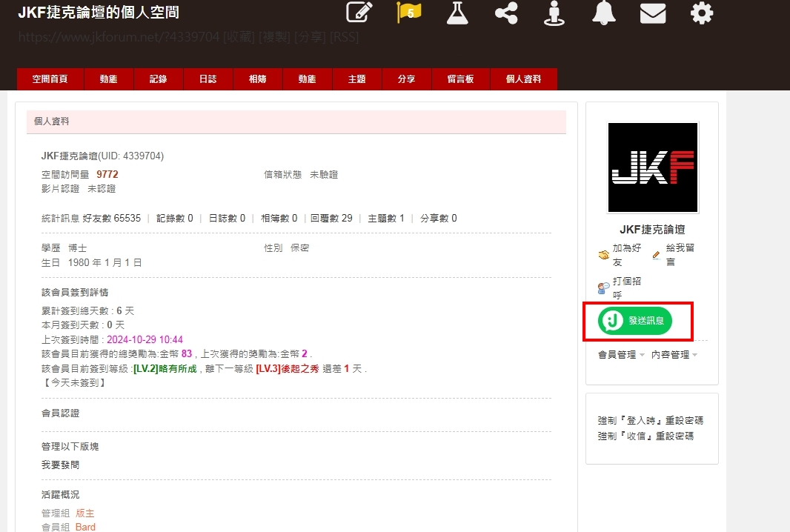
Task: Click the [分享] link in header
Action: (311, 37)
